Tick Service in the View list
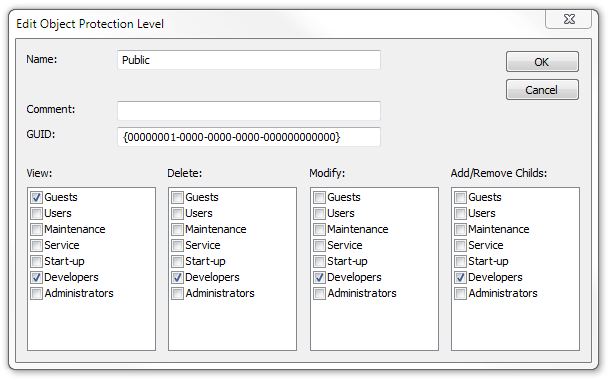 [x=37, y=245]
